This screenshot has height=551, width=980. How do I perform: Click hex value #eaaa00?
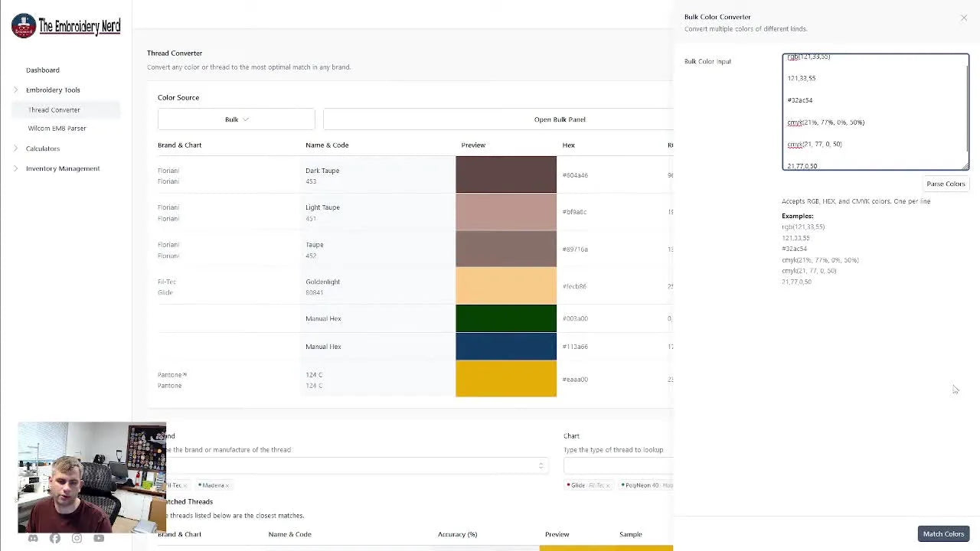[575, 380]
